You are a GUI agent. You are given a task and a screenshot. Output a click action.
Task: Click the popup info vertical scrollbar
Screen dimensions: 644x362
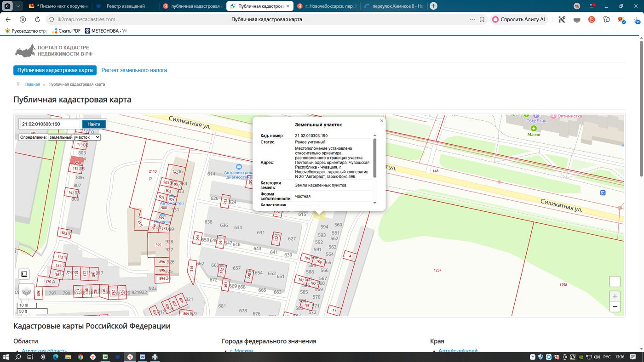pyautogui.click(x=374, y=158)
